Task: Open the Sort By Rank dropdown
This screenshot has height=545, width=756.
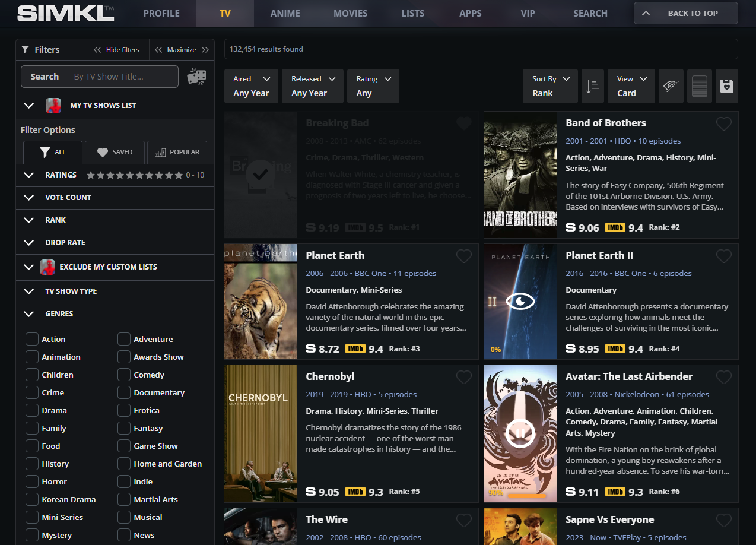Action: tap(550, 86)
